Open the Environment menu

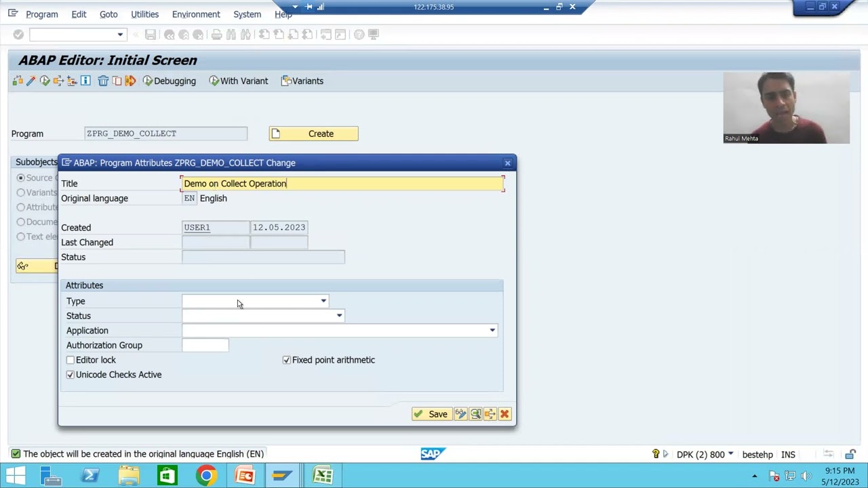pyautogui.click(x=196, y=14)
